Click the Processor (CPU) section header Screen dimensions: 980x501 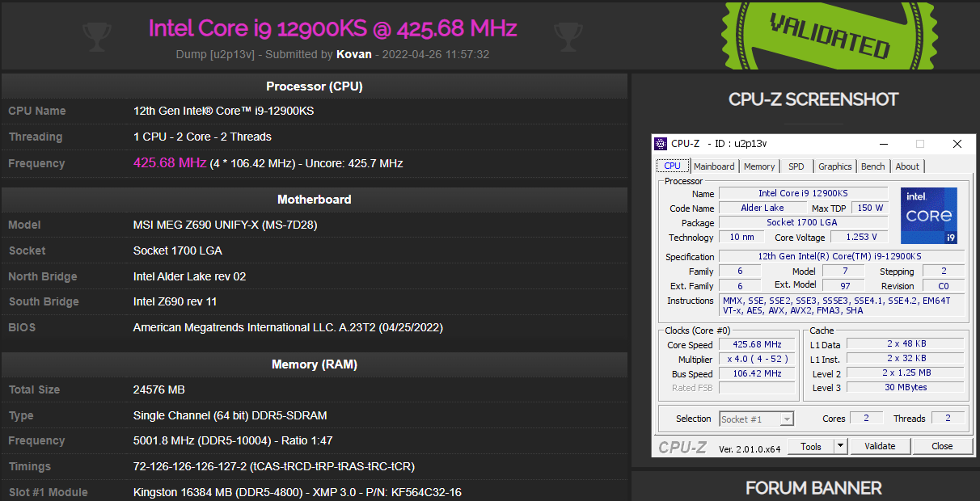coord(314,86)
